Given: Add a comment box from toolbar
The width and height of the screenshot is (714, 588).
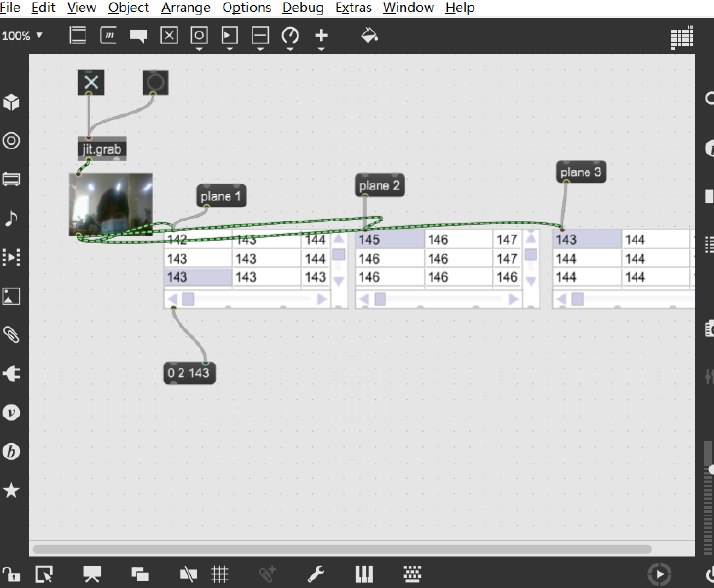Looking at the screenshot, I should point(138,36).
